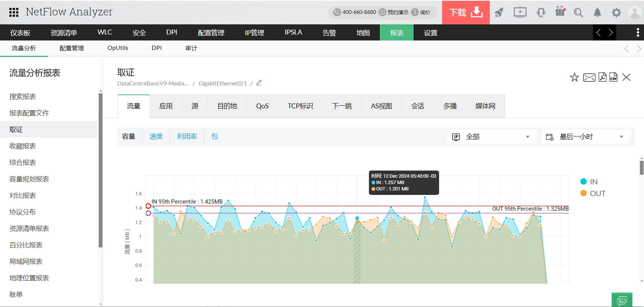Viewport: 644px width, 307px height.
Task: Click the app grid launcher icon
Action: tap(14, 12)
